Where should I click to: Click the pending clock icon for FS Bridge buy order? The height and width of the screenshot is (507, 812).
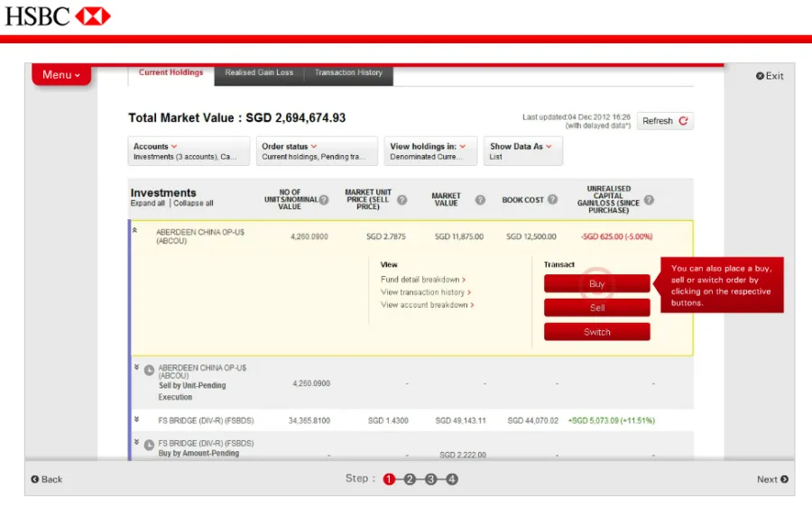(149, 445)
